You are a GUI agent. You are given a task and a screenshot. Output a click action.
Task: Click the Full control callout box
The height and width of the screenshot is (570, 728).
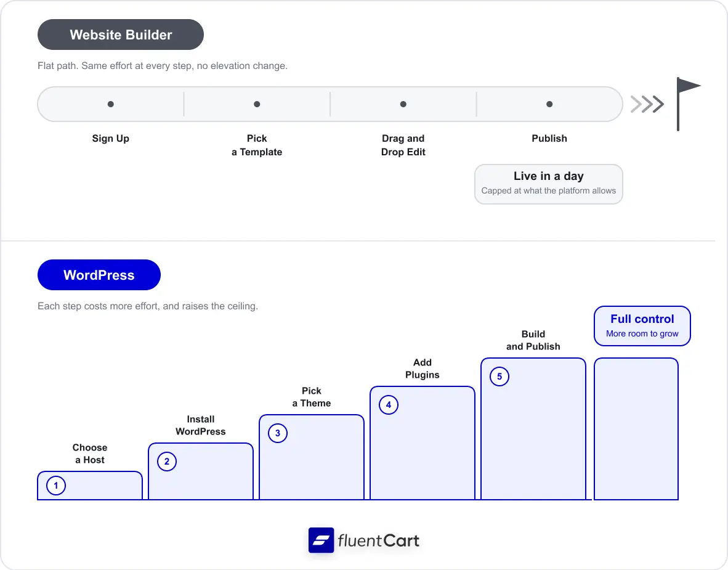642,326
